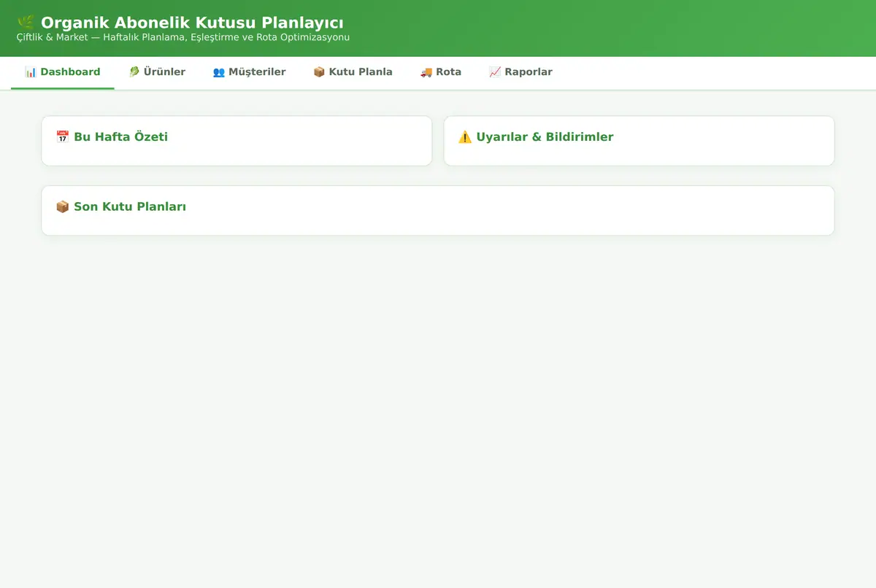Image resolution: width=876 pixels, height=588 pixels.
Task: Switch to the Ürünler tab
Action: 157,72
